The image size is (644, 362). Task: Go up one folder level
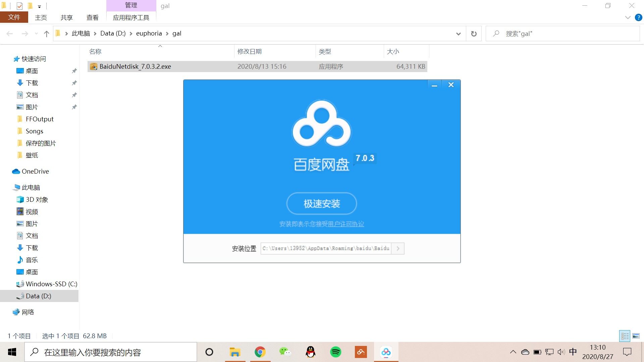[47, 34]
